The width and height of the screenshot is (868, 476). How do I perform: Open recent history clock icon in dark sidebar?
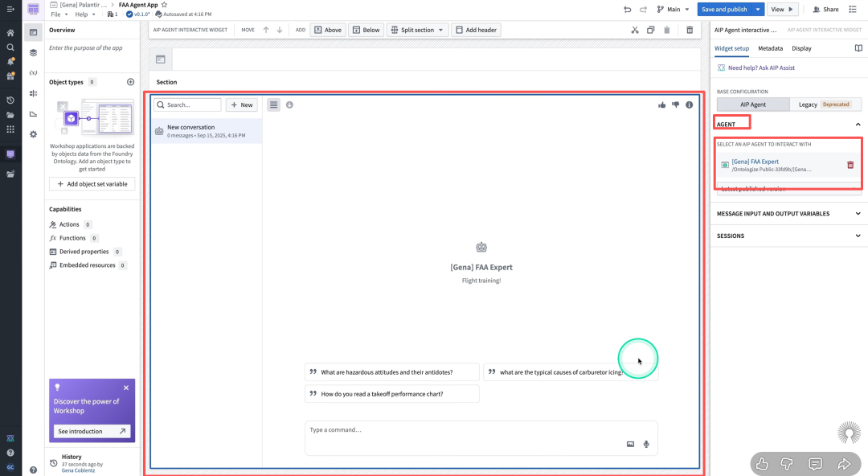pos(10,101)
